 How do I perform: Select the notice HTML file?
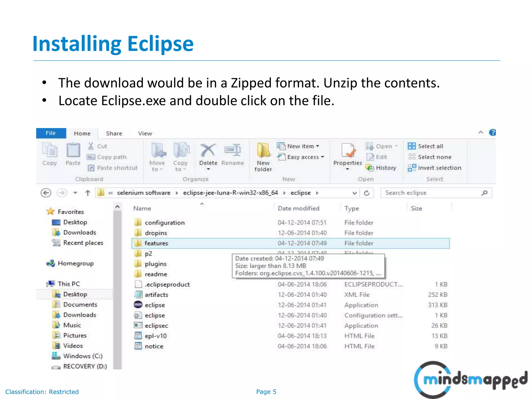(x=291, y=346)
